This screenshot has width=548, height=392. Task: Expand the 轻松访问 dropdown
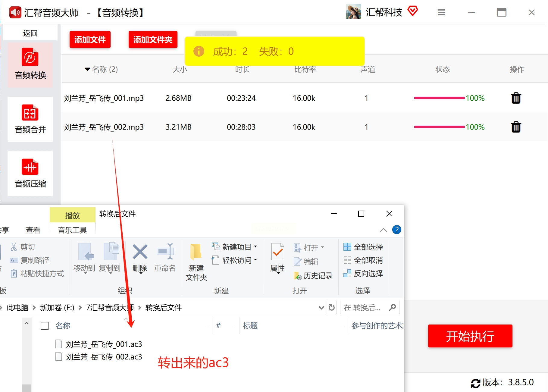point(255,260)
